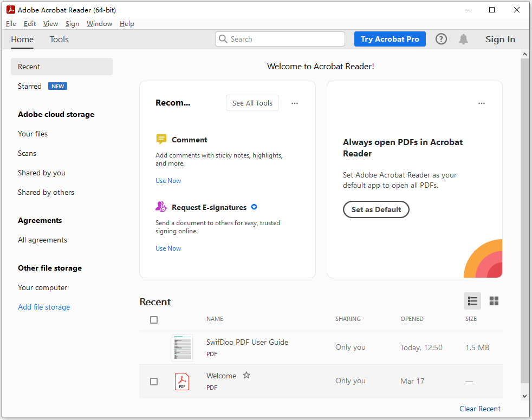Select Recent in the sidebar
Screen dimensions: 532x420
point(62,67)
